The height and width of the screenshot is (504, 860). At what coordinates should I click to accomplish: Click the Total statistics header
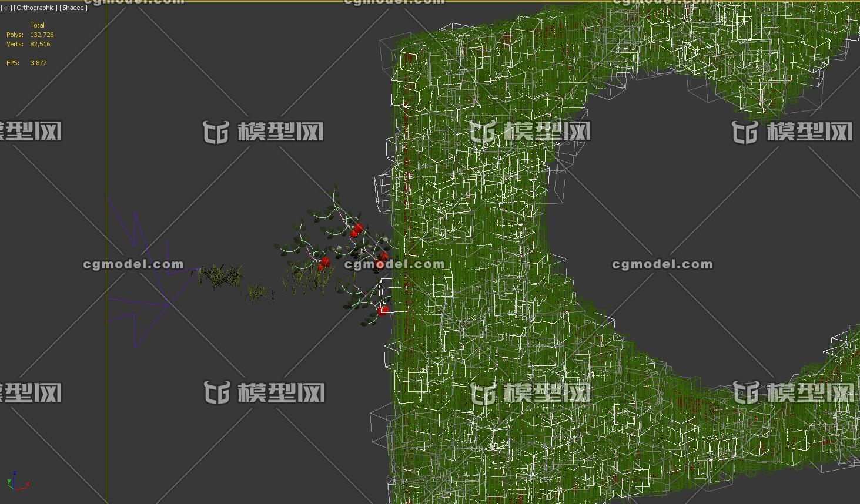38,25
